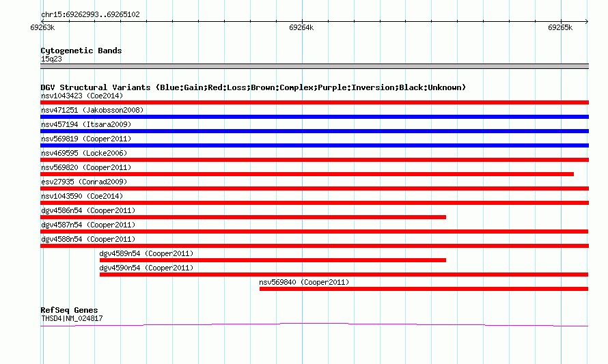Screen dimensions: 608x364
Task: Click the blue gain bar for nsv569819
Action: click(x=314, y=145)
